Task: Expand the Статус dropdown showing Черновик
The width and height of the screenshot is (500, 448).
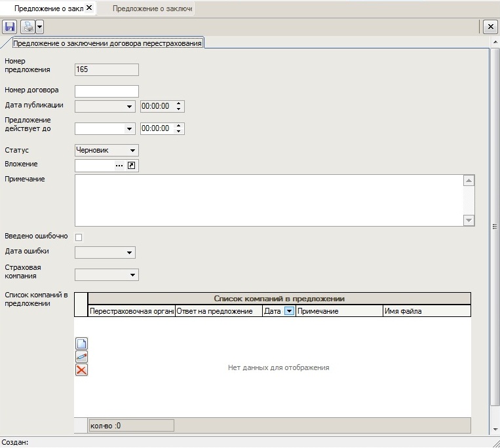Action: point(132,151)
